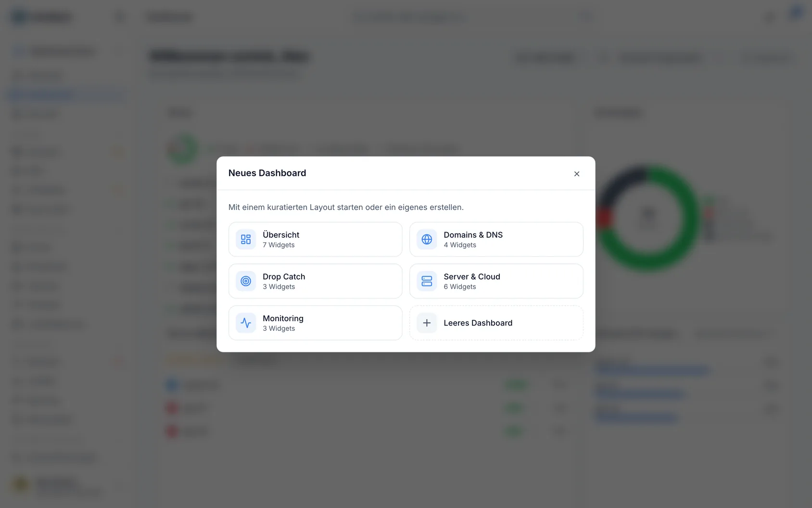Choose the Domains & DNS layout title
Image resolution: width=812 pixels, height=508 pixels.
(x=473, y=234)
